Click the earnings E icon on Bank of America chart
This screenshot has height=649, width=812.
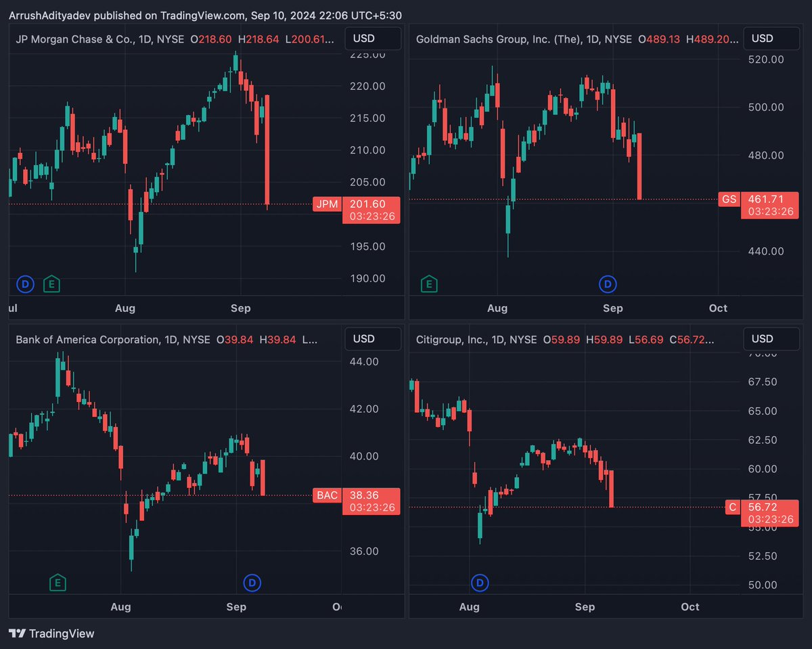(58, 582)
